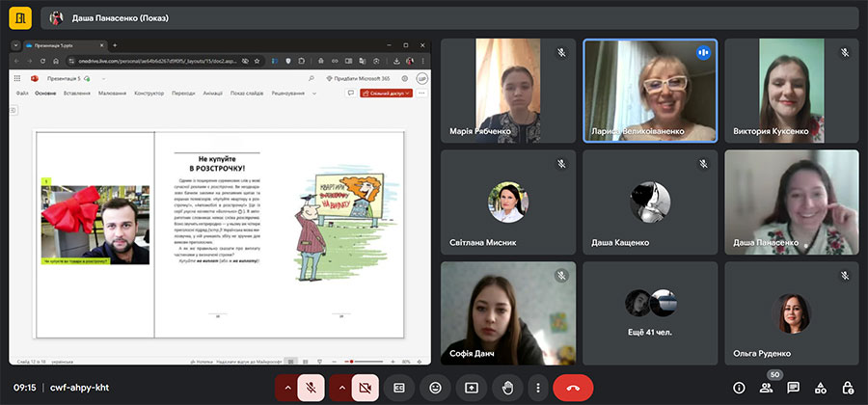868x405 pixels.
Task: Click the red leave call button
Action: [573, 387]
